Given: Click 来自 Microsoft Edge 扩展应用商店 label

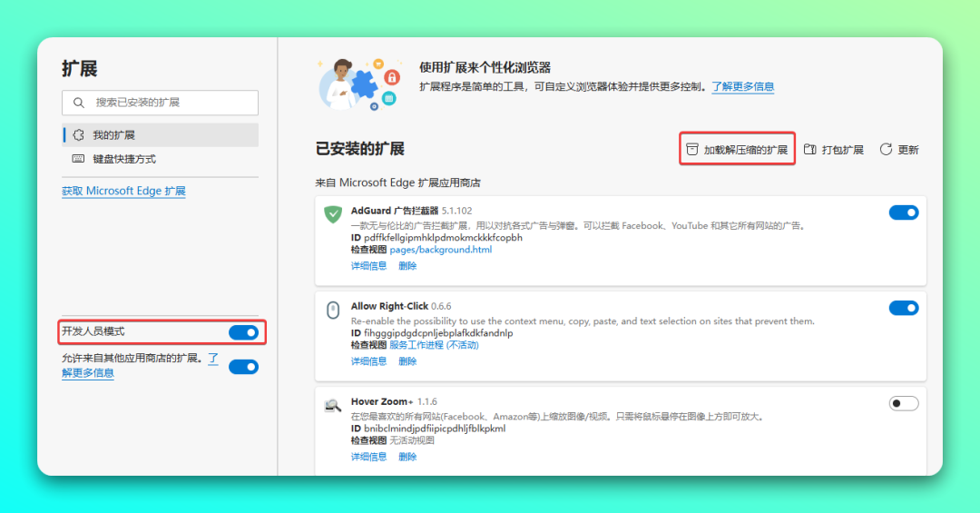Looking at the screenshot, I should coord(397,183).
